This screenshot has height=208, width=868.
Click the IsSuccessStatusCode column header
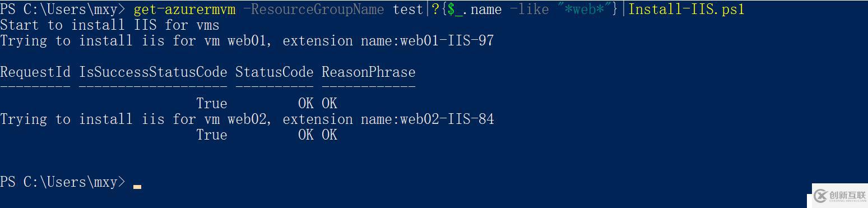point(153,72)
